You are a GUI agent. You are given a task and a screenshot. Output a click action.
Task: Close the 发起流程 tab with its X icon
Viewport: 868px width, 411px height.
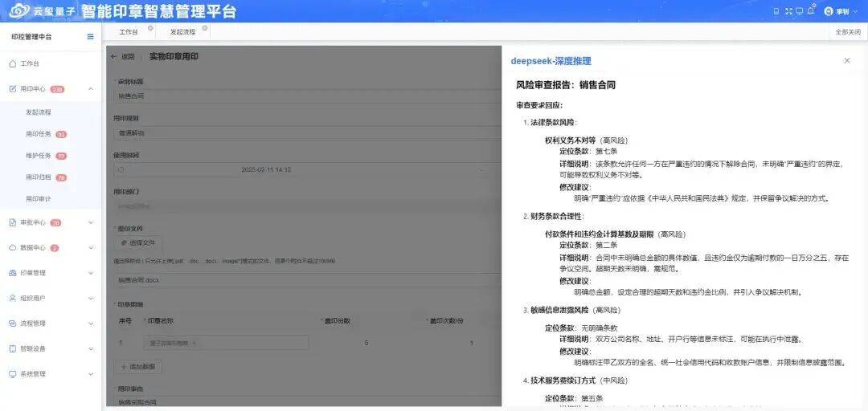[204, 28]
